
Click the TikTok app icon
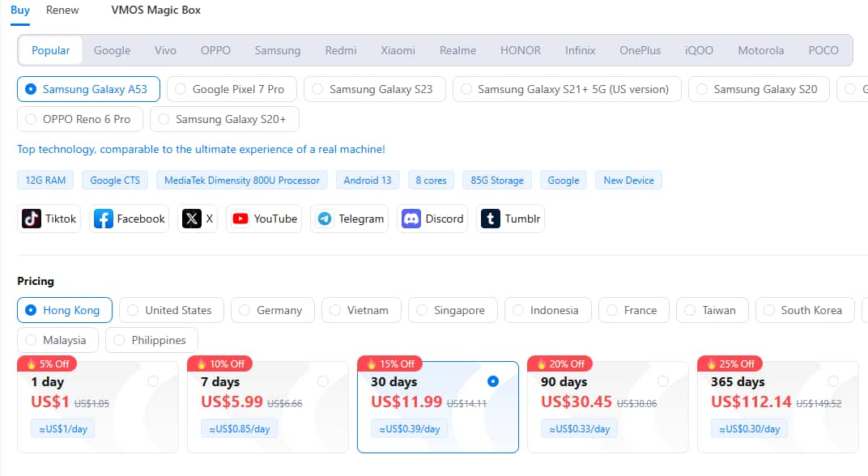(x=32, y=219)
